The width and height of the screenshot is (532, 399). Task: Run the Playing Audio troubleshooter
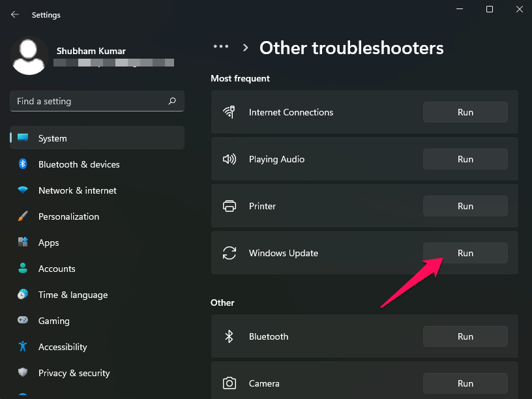465,159
